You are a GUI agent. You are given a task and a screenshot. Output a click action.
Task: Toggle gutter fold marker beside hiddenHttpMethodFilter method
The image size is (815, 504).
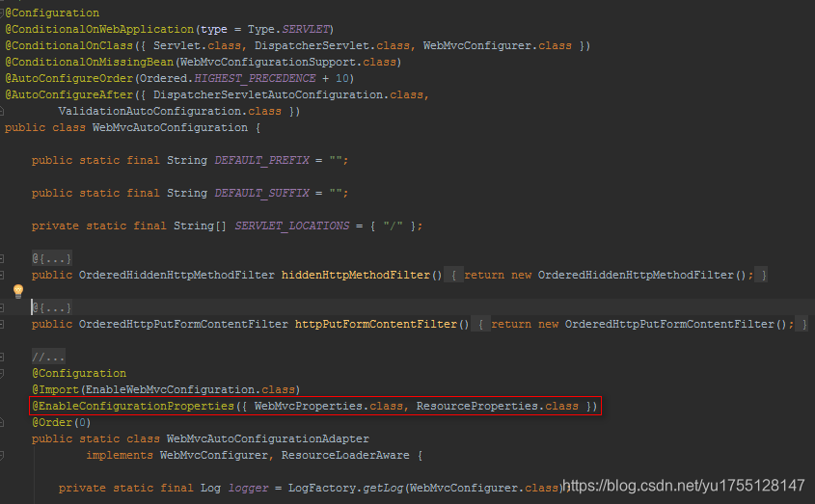pyautogui.click(x=2, y=275)
